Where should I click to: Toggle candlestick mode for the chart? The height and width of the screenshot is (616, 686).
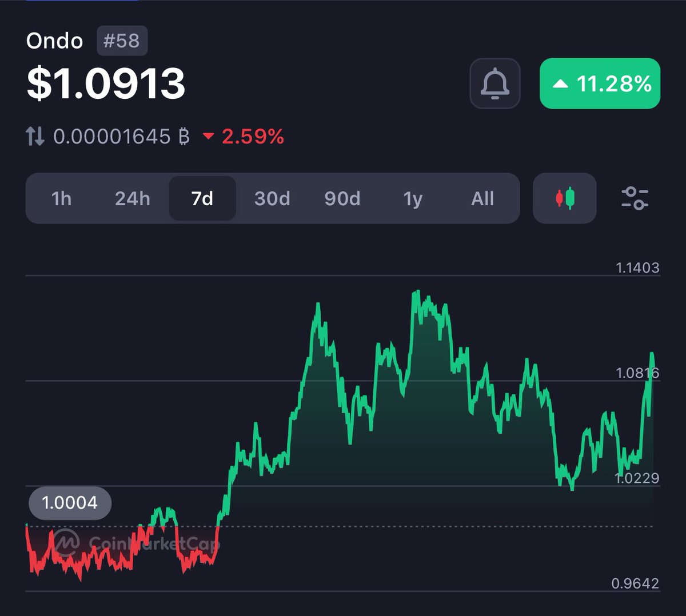pos(564,198)
